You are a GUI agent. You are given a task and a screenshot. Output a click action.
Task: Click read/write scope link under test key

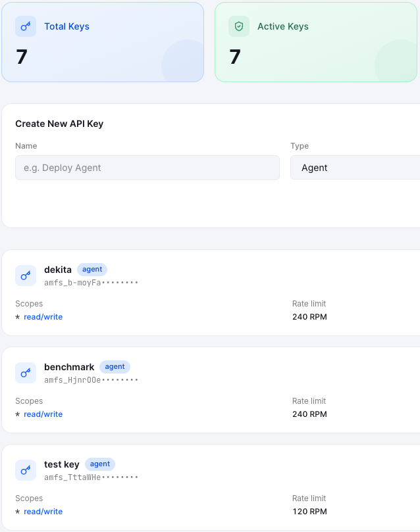pos(43,512)
